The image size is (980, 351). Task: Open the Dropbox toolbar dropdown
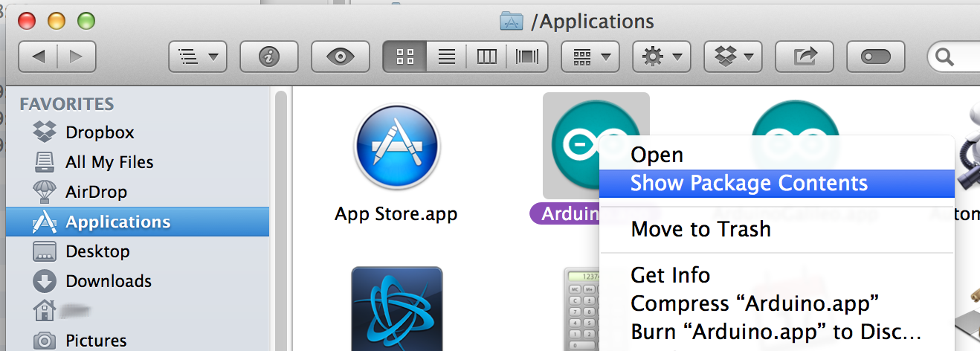[x=732, y=56]
